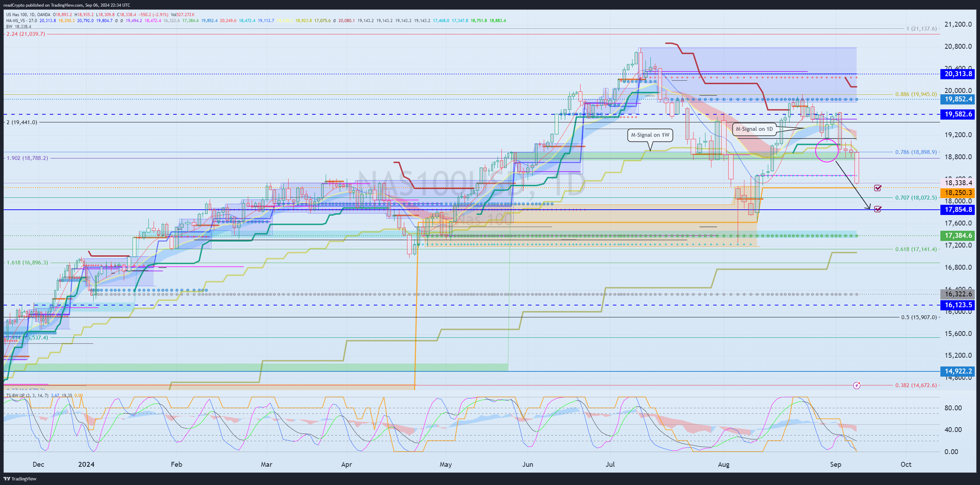This screenshot has height=485, width=980.
Task: Click the gray 16,322.6 price label
Action: pos(958,294)
